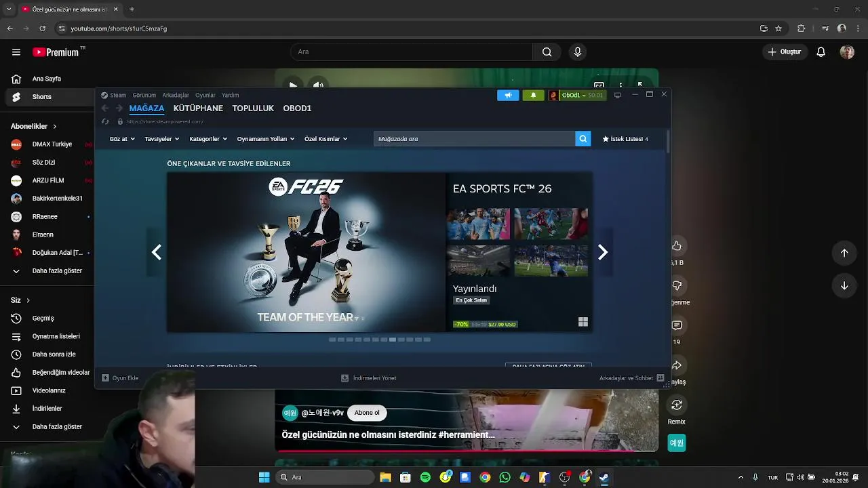Open the MAĞAZA tab in Steam
The width and height of the screenshot is (868, 488).
[x=146, y=108]
